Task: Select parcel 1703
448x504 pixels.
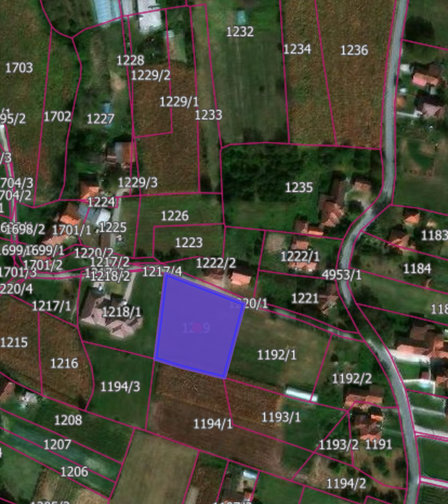Action: click(19, 68)
